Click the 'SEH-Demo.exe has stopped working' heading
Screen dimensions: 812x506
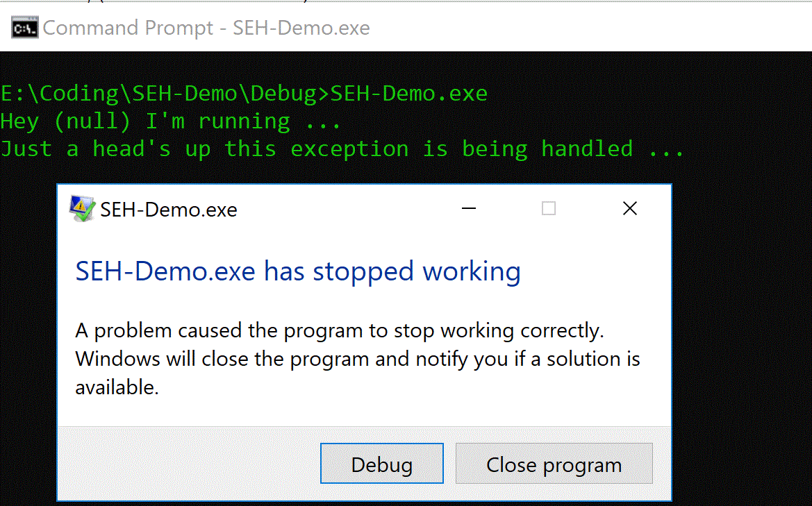297,271
